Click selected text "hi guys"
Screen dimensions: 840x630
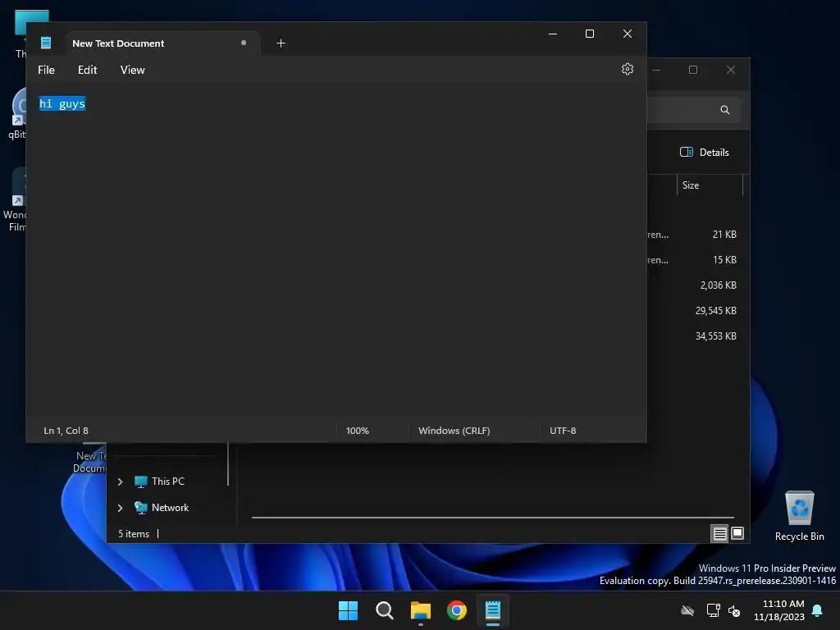62,104
